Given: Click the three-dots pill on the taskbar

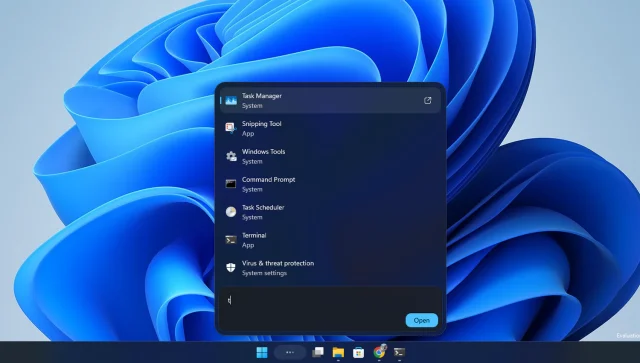Looking at the screenshot, I should (x=290, y=352).
